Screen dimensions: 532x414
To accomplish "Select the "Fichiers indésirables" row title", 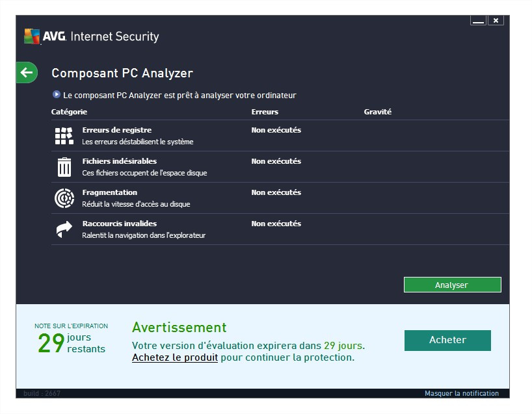I will (119, 161).
